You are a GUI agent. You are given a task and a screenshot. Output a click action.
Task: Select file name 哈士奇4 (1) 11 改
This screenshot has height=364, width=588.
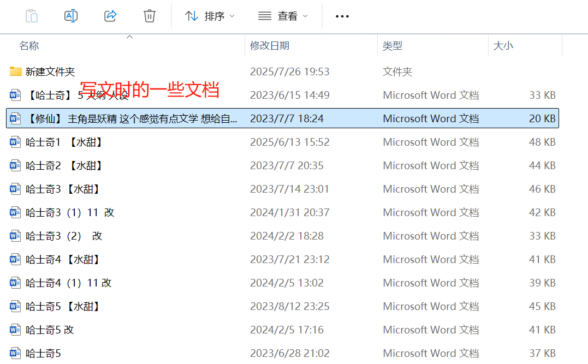click(x=69, y=283)
